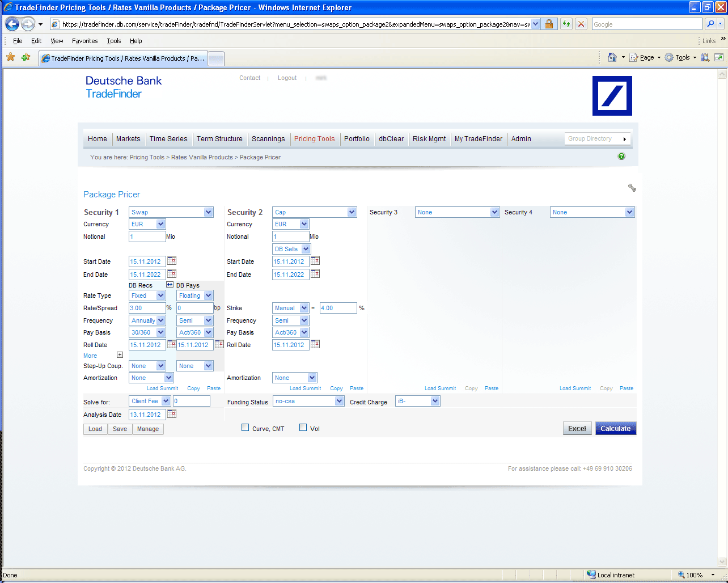Viewport: 728px width, 583px height.
Task: Open calendar picker for Security 2 End Date
Action: [x=315, y=274]
